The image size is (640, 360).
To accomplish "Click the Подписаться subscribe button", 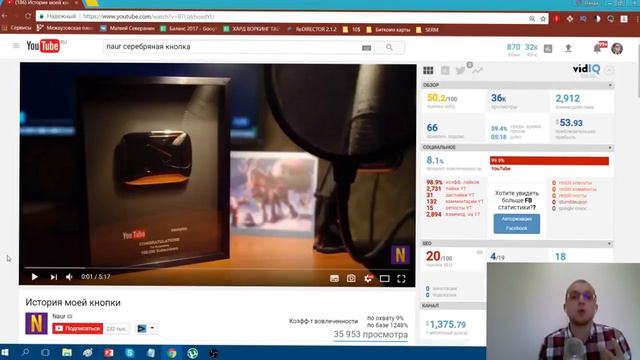I will [x=78, y=328].
